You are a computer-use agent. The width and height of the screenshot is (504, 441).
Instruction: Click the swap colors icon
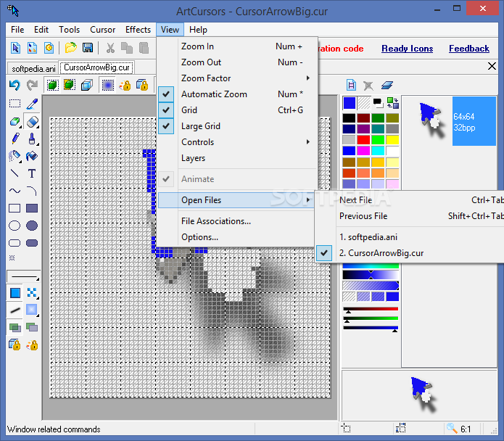coord(393,103)
